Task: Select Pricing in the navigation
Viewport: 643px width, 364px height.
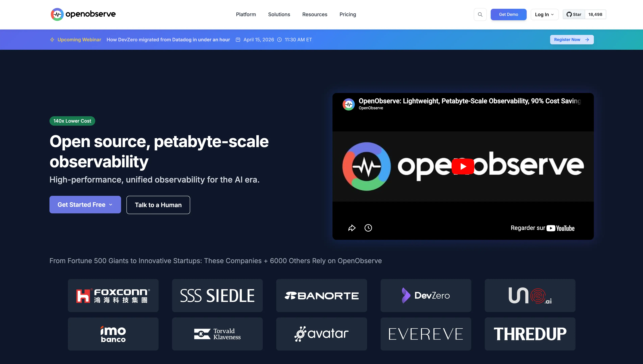Action: (x=348, y=14)
